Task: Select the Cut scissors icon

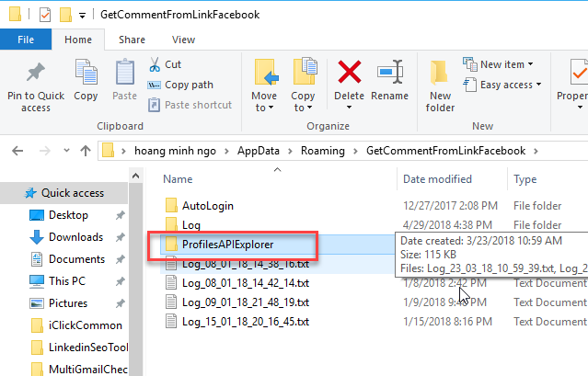Action: [155, 64]
